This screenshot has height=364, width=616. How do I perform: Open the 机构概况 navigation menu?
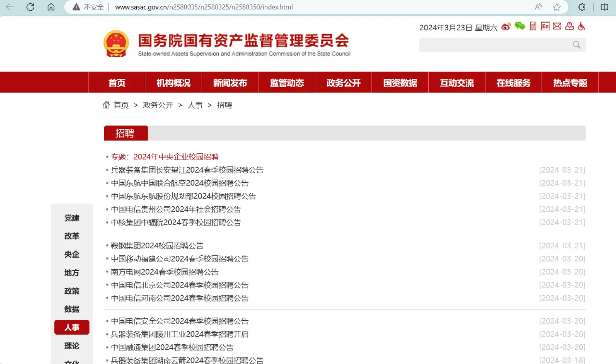coord(174,83)
